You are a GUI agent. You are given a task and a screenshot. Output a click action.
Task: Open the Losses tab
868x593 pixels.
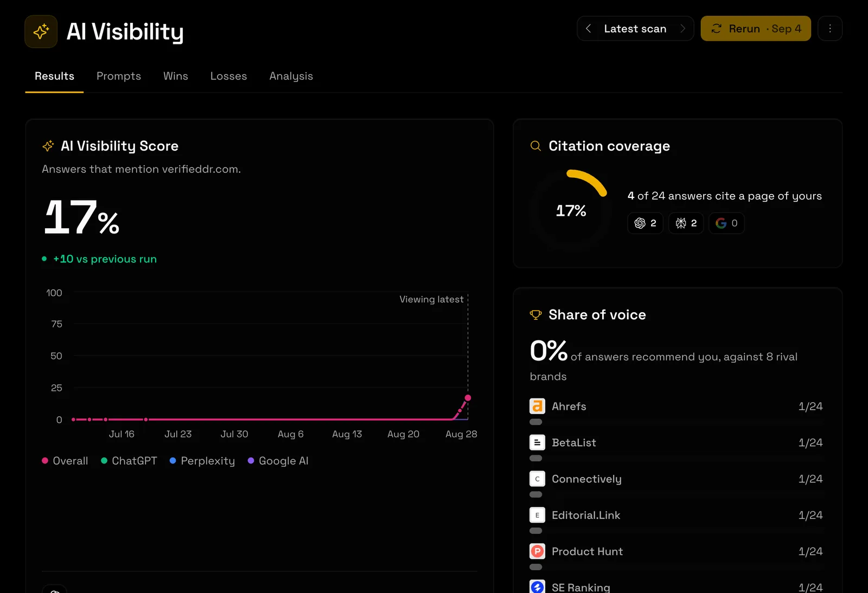click(228, 76)
